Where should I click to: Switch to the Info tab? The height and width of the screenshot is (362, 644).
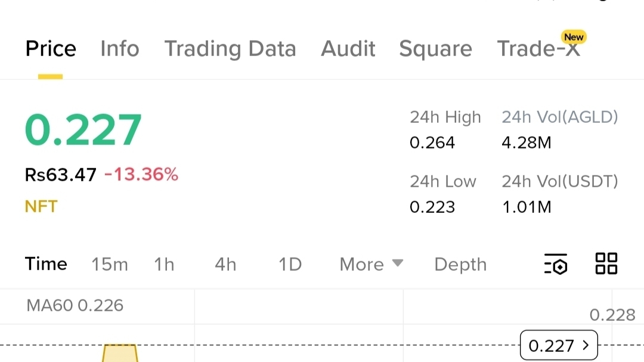point(119,48)
